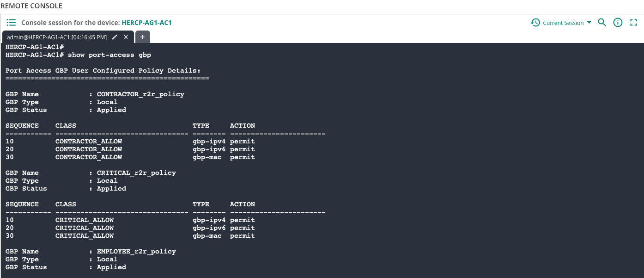
Task: Show session info via the info icon
Action: 618,22
